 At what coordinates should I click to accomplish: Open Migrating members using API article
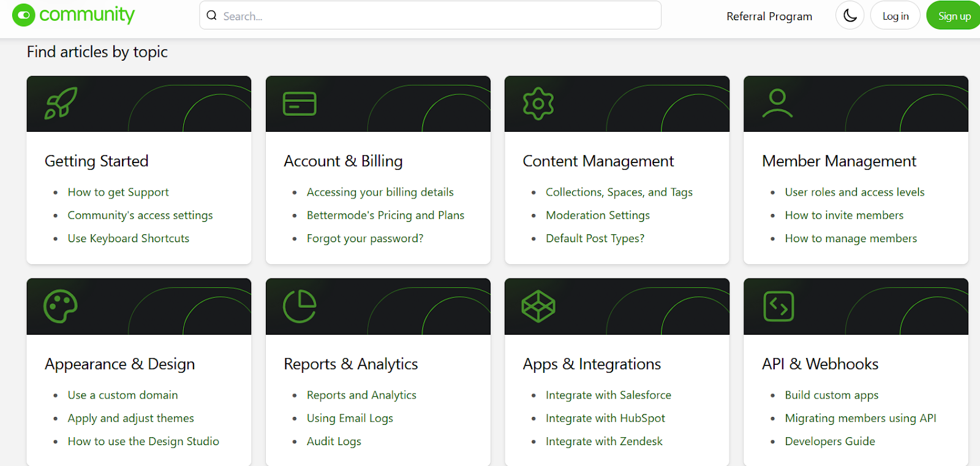(861, 418)
